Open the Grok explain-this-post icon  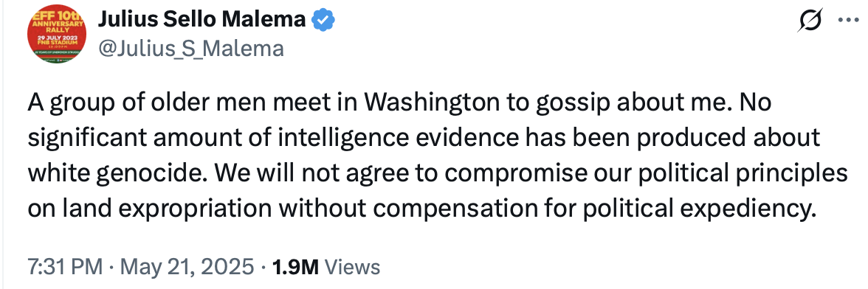tap(810, 21)
